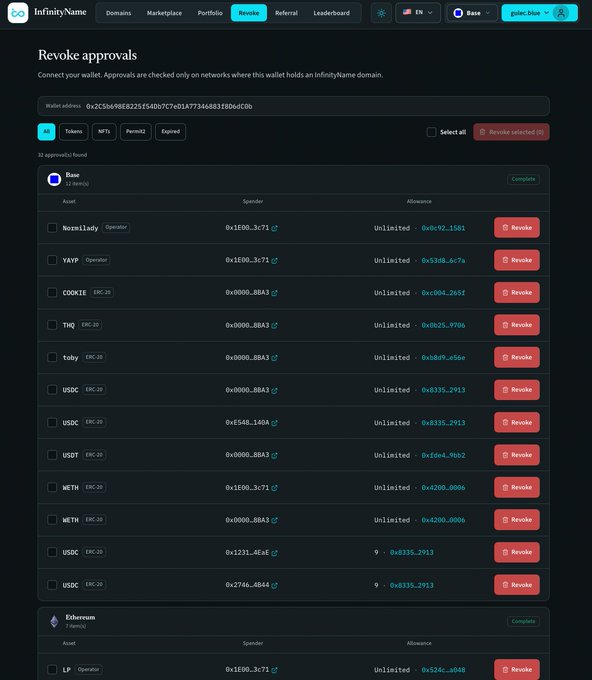Image resolution: width=592 pixels, height=680 pixels.
Task: Check the LP approval checkbox
Action: [52, 670]
